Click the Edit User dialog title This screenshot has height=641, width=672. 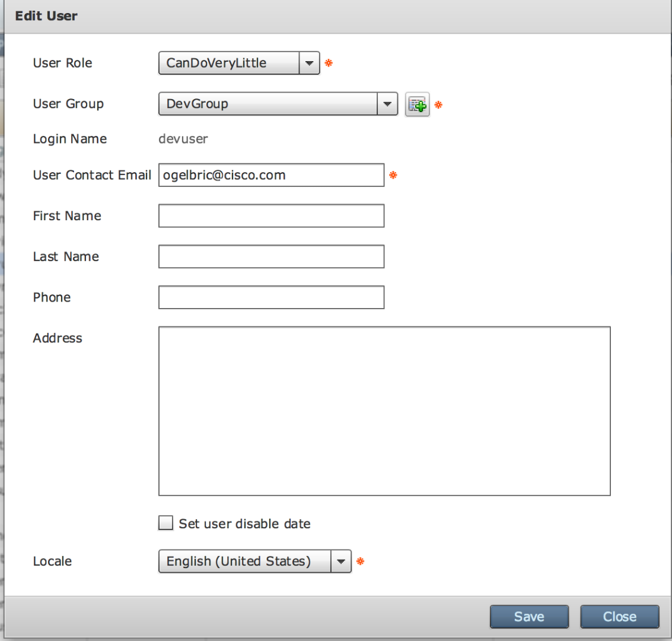click(46, 16)
